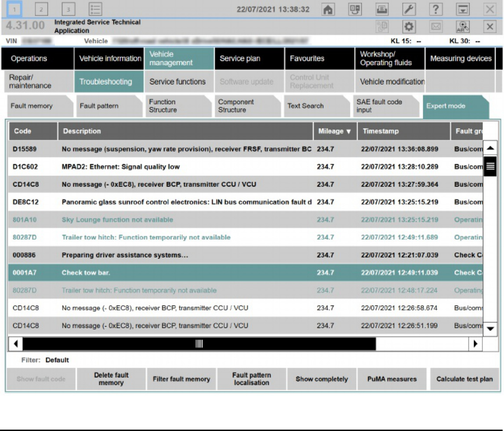Image resolution: width=504 pixels, height=431 pixels.
Task: Open session tab 1 icon
Action: tap(14, 9)
